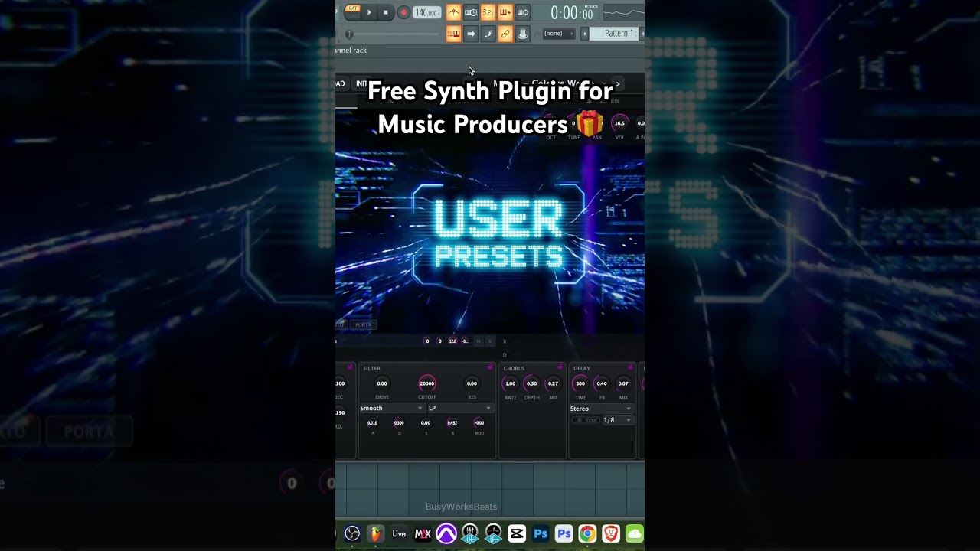
Task: Enable the typing keyboard to piano icon
Action: coord(453,34)
